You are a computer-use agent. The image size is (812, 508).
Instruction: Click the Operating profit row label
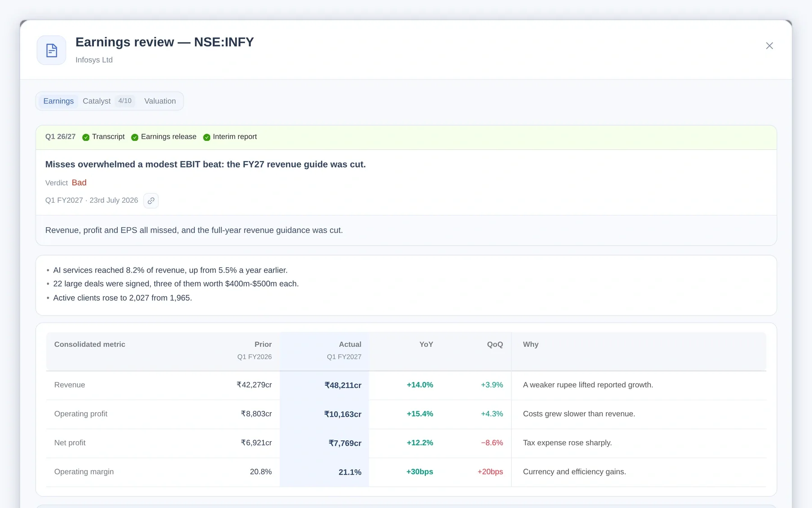(x=81, y=414)
